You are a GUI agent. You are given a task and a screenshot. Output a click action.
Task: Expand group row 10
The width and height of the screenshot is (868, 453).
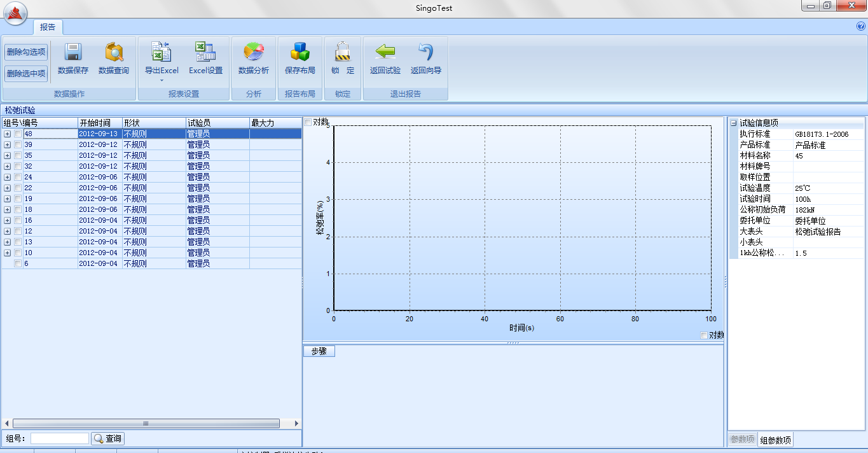coord(8,253)
